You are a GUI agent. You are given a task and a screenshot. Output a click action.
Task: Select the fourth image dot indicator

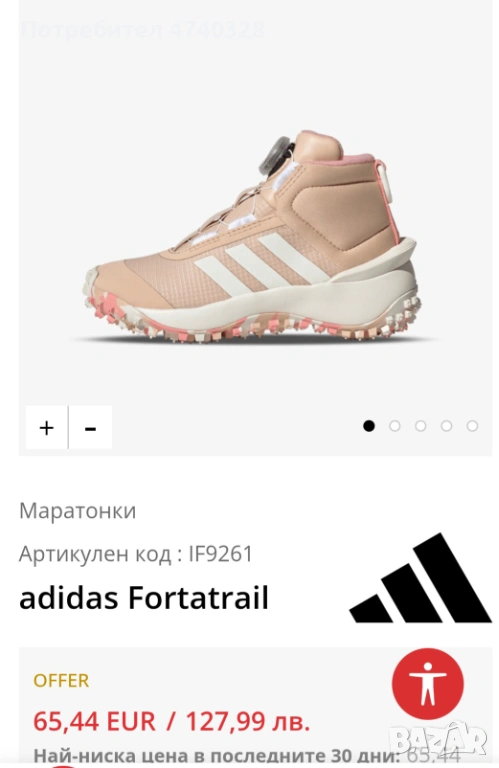pos(447,426)
